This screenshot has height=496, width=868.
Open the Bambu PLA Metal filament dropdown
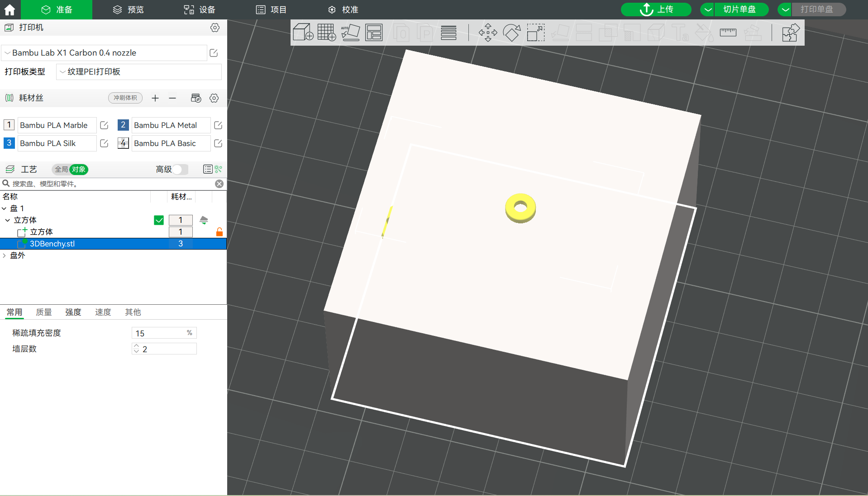pyautogui.click(x=171, y=125)
